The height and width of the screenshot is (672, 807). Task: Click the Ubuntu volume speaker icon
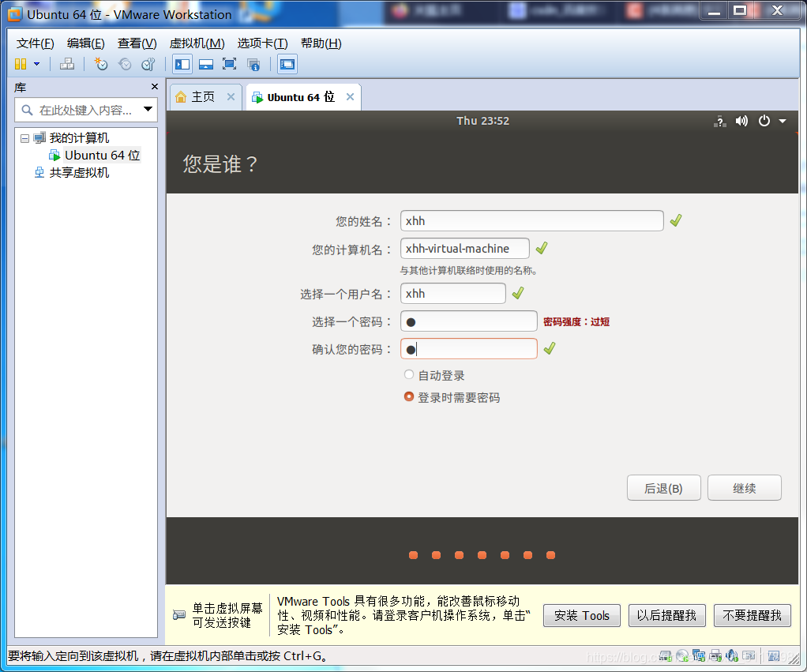point(741,121)
